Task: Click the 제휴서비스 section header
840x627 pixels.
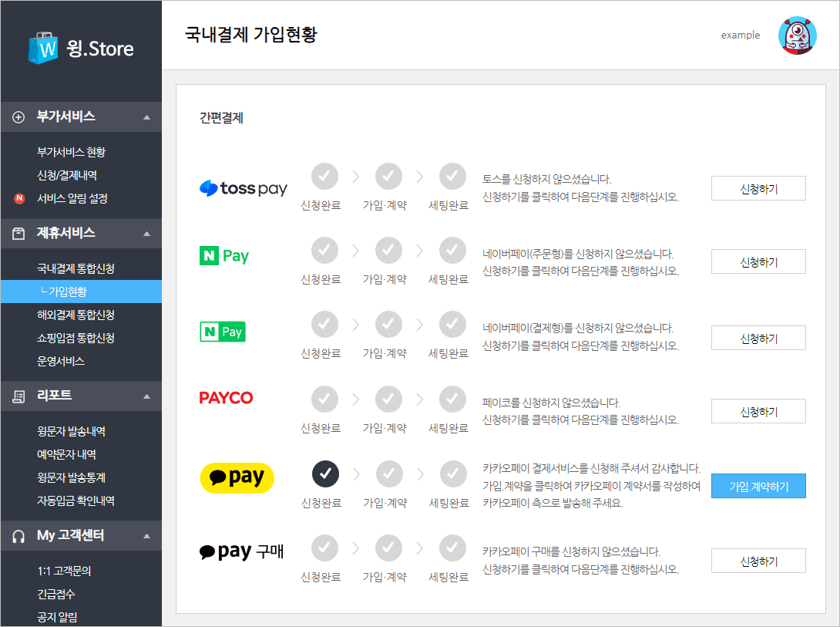Action: pos(81,233)
